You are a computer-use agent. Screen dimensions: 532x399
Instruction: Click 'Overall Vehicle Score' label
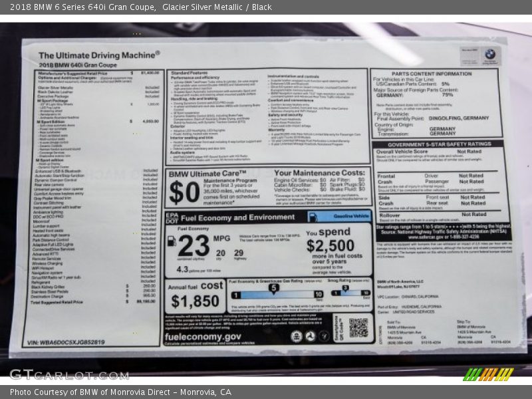pyautogui.click(x=402, y=152)
